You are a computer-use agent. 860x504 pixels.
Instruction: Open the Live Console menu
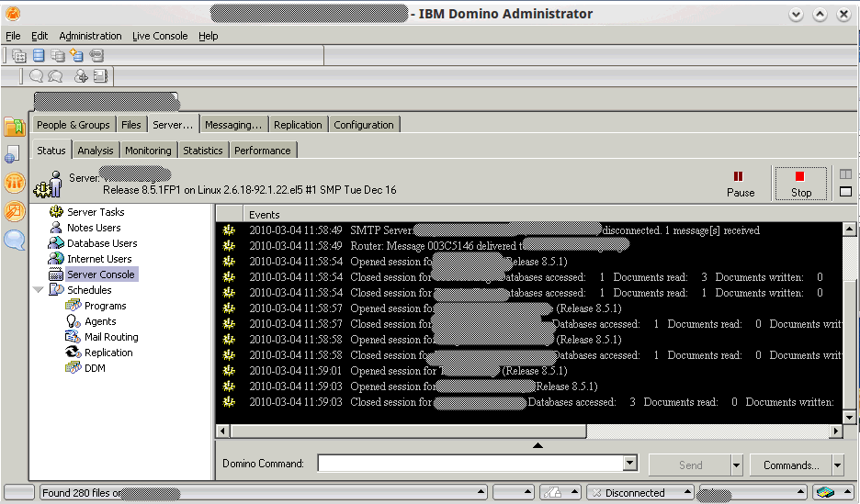(x=160, y=36)
